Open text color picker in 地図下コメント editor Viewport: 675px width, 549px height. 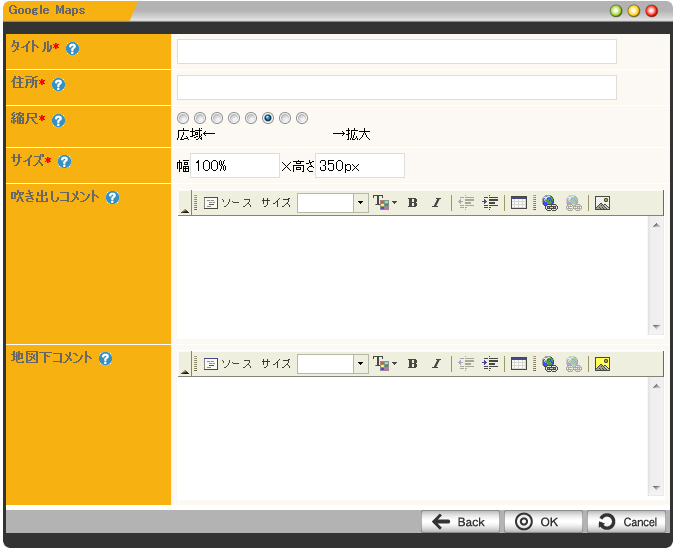point(385,363)
